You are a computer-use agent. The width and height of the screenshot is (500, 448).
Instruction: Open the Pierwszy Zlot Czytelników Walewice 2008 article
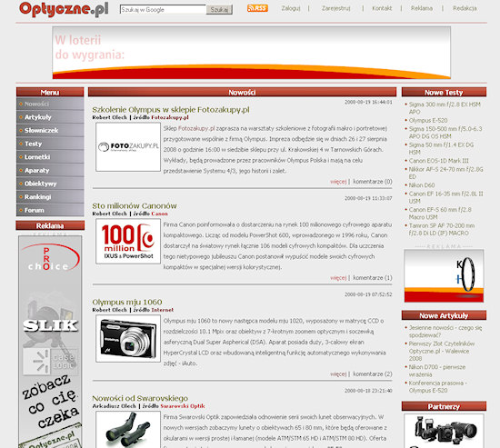[442, 351]
